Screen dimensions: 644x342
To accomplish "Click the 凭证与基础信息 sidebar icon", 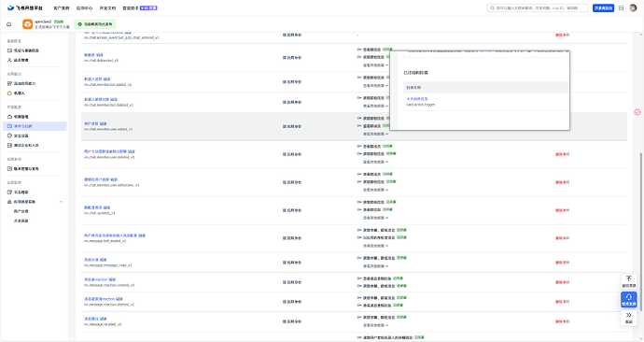I will pos(10,50).
